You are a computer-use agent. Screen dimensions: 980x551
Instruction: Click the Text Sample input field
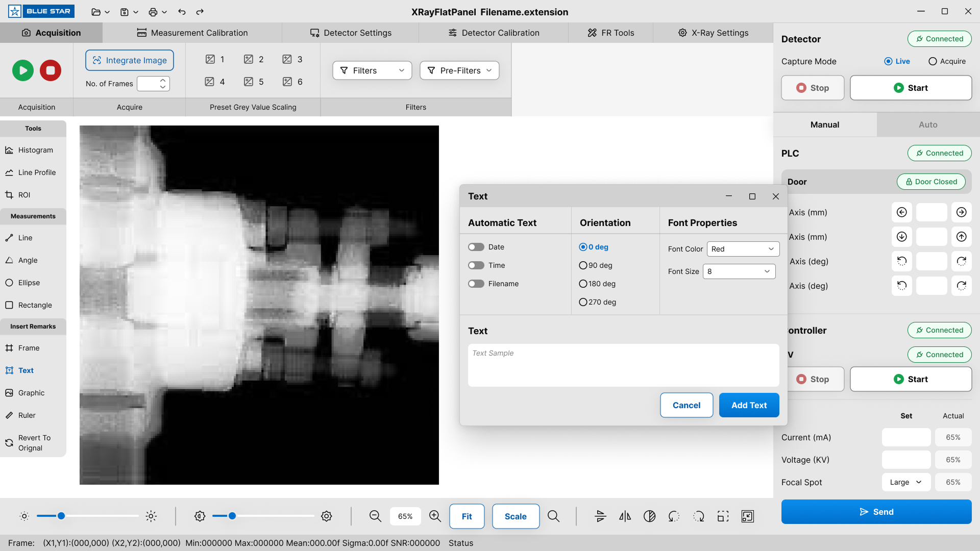click(x=623, y=365)
